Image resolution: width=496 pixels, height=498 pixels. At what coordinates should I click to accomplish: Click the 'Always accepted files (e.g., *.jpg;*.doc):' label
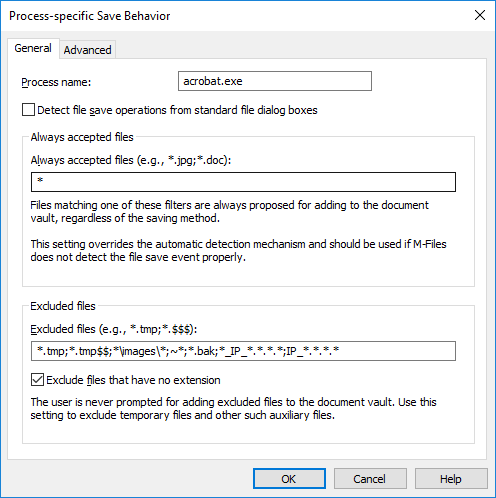coord(131,160)
